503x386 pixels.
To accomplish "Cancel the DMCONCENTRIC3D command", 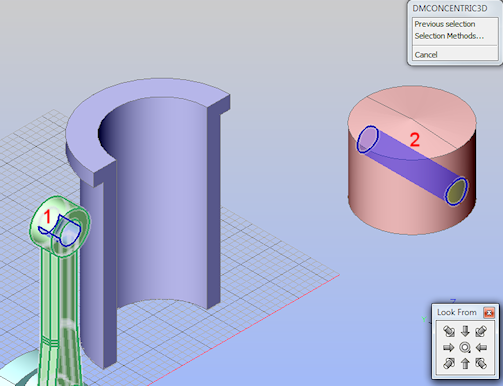I will (x=426, y=54).
